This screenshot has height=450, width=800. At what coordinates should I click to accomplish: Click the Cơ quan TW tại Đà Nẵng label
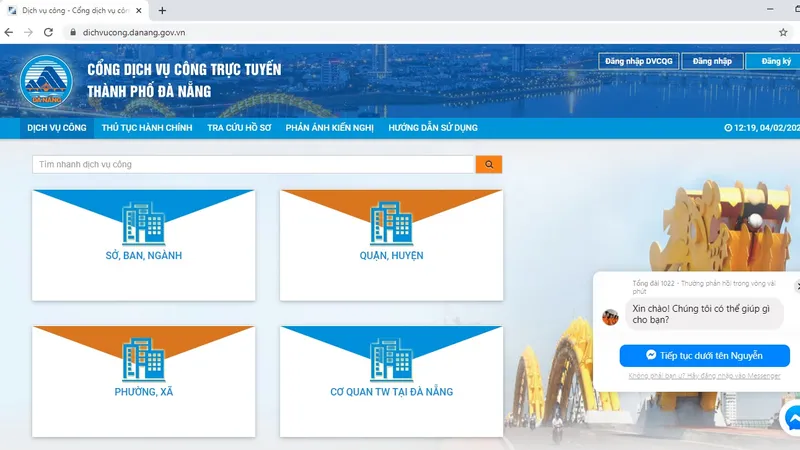pyautogui.click(x=391, y=392)
